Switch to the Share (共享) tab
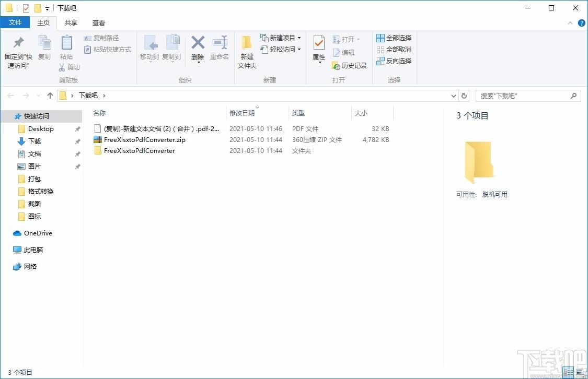 click(71, 23)
